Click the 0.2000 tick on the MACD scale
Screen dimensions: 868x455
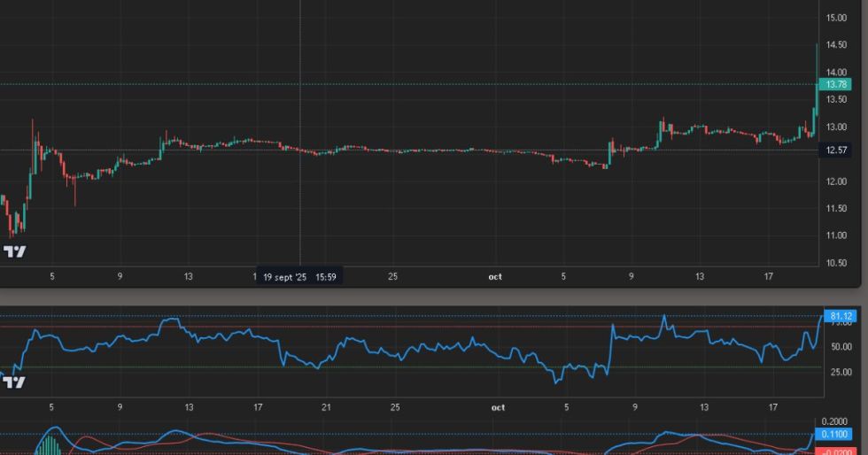[x=835, y=421]
